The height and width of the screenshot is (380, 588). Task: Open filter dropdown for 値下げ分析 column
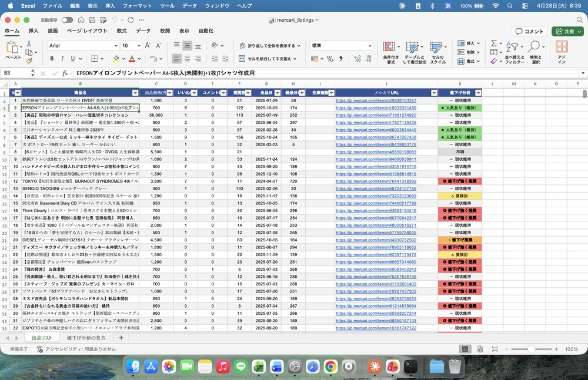click(x=478, y=93)
